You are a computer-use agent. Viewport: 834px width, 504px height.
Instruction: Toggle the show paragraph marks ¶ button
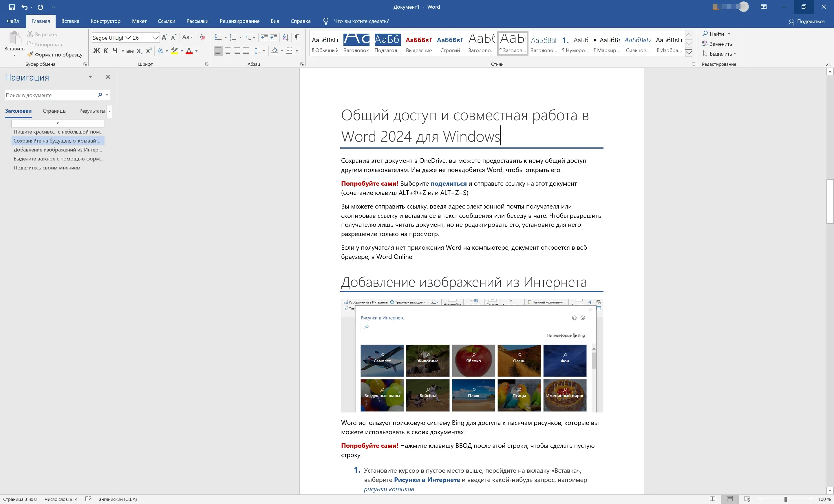point(297,37)
